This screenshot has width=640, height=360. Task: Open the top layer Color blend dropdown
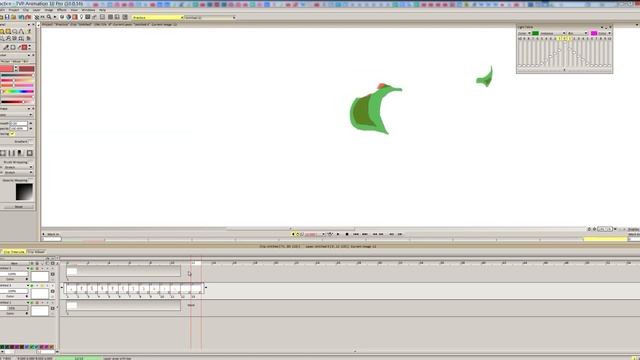[14, 279]
